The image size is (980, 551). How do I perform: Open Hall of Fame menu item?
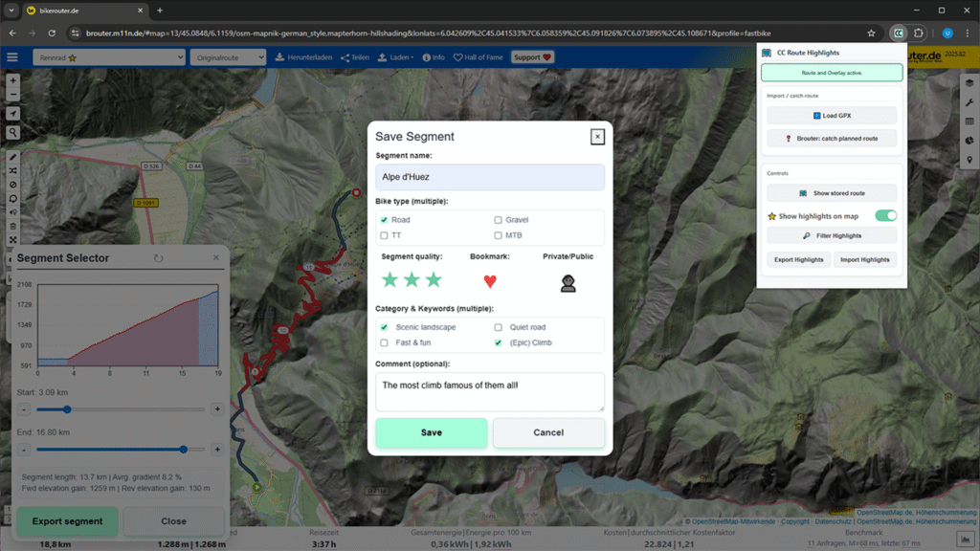tap(479, 57)
